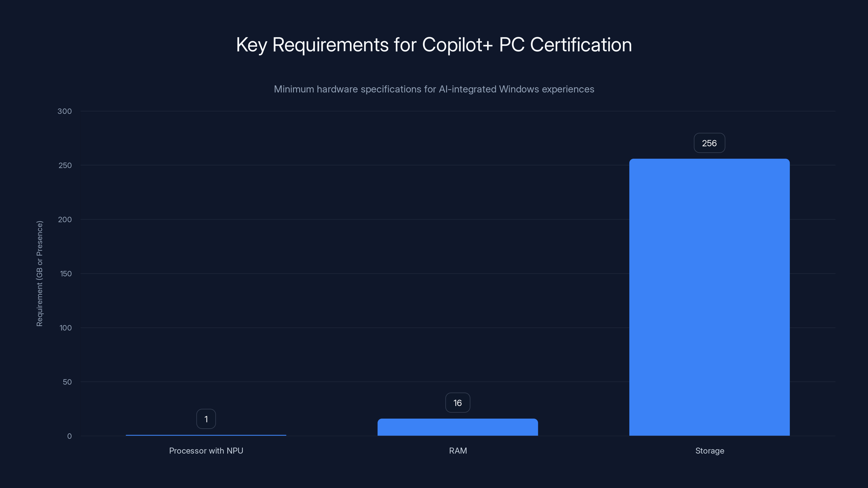Select the subtitle about minimum hardware specifications
868x488 pixels.
click(434, 89)
